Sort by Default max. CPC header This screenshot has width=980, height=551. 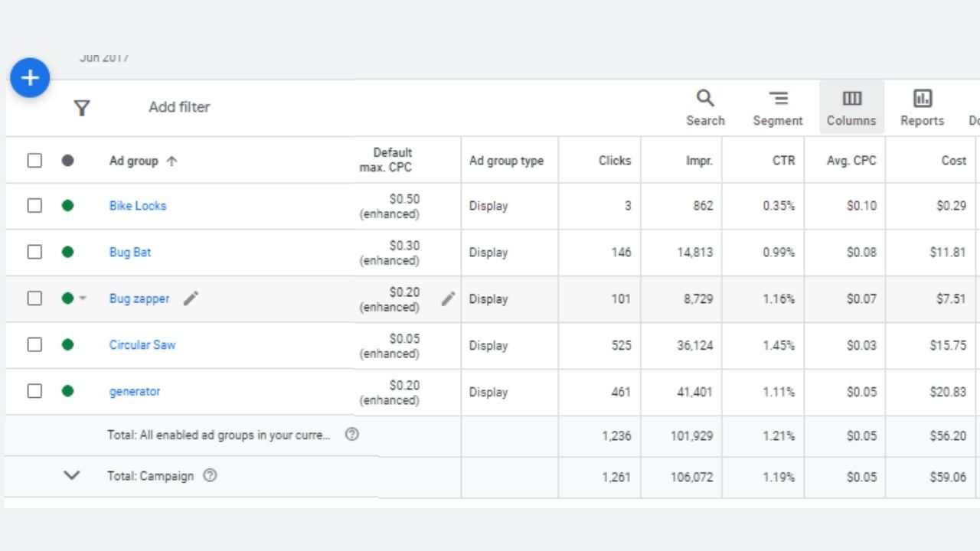pos(386,160)
